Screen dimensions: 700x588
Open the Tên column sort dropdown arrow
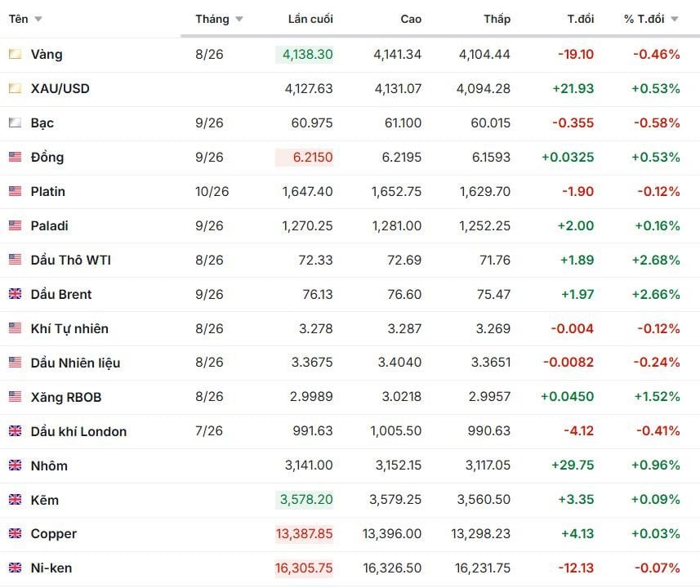coord(38,20)
